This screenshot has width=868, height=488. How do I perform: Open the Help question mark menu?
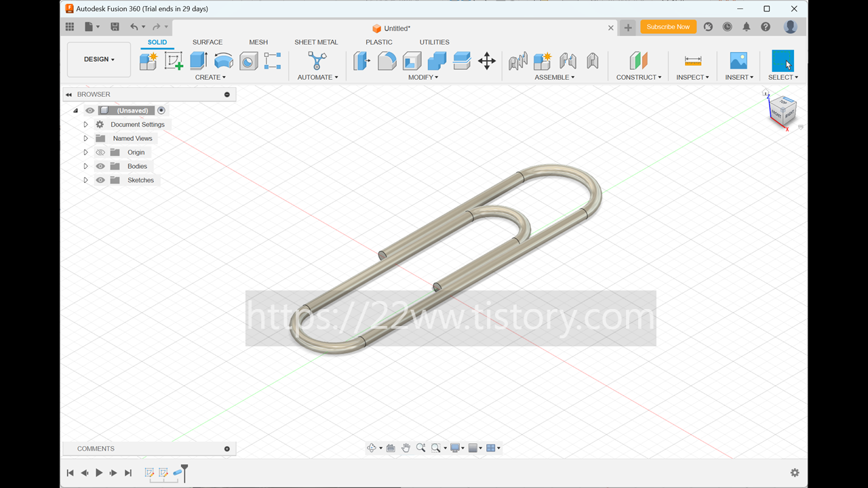(x=766, y=27)
